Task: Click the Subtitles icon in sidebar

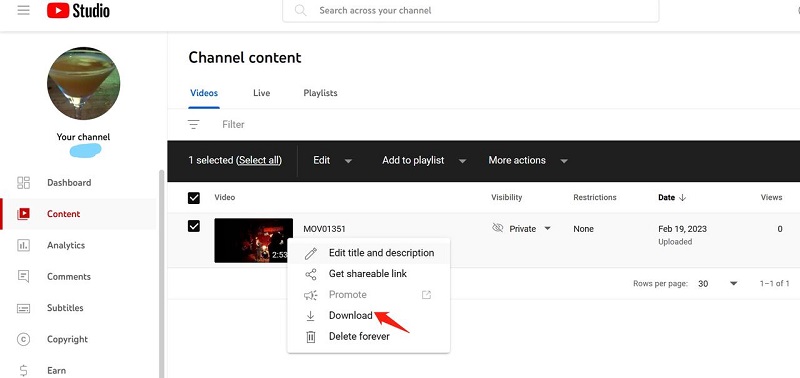Action: click(23, 308)
